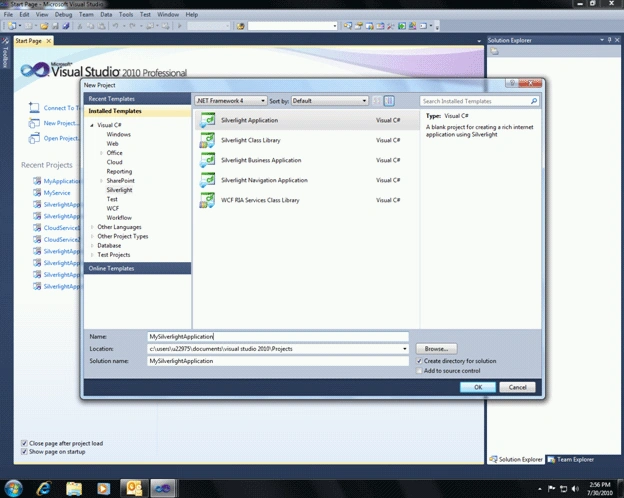624x498 pixels.
Task: Click the MyService recent project icon
Action: (37, 193)
